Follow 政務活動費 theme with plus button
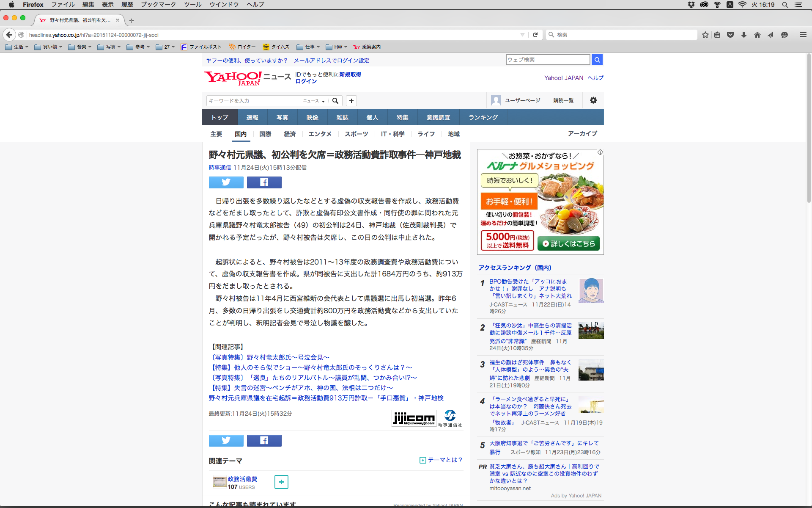The width and height of the screenshot is (812, 508). pyautogui.click(x=281, y=482)
